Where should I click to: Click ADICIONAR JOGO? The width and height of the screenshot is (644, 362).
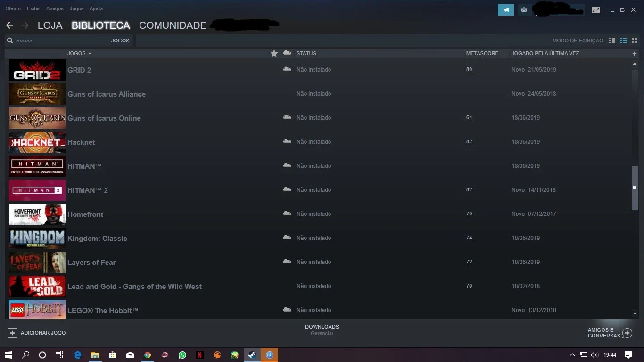[43, 333]
